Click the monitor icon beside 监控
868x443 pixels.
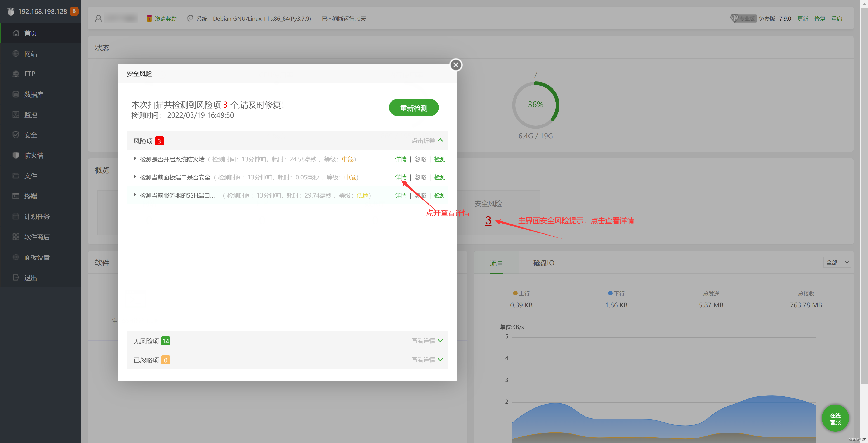click(16, 114)
